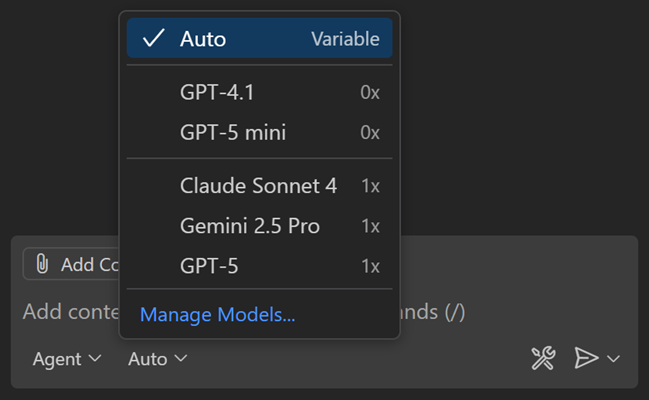649x400 pixels.
Task: Open the Manage Models link
Action: pos(217,315)
